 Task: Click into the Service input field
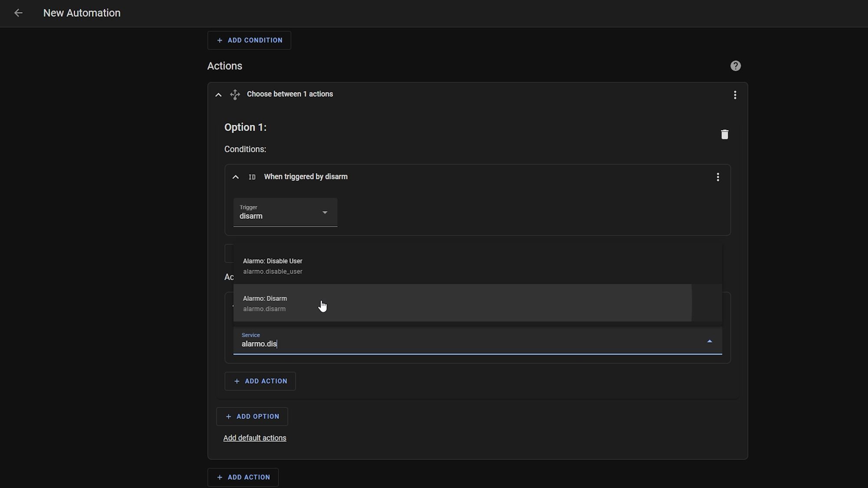click(x=477, y=341)
